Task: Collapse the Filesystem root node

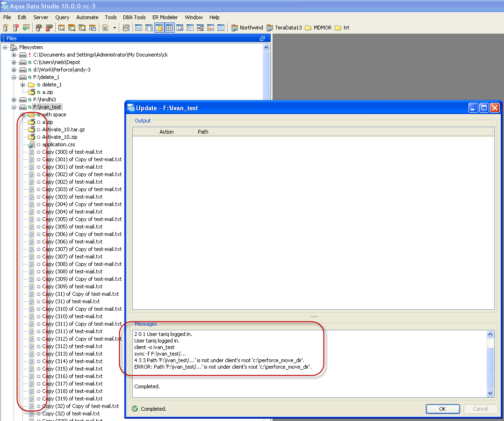Action: click(5, 47)
